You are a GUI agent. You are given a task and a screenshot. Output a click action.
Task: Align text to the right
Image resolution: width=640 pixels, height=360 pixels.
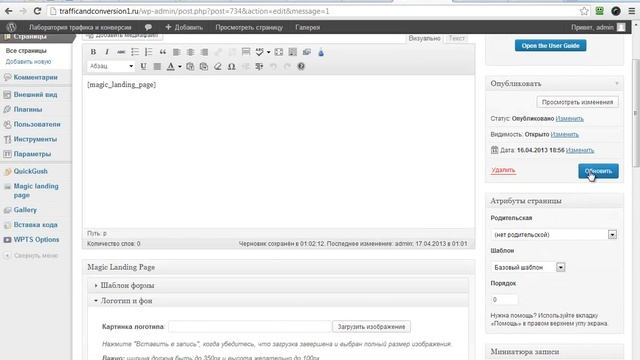point(204,52)
